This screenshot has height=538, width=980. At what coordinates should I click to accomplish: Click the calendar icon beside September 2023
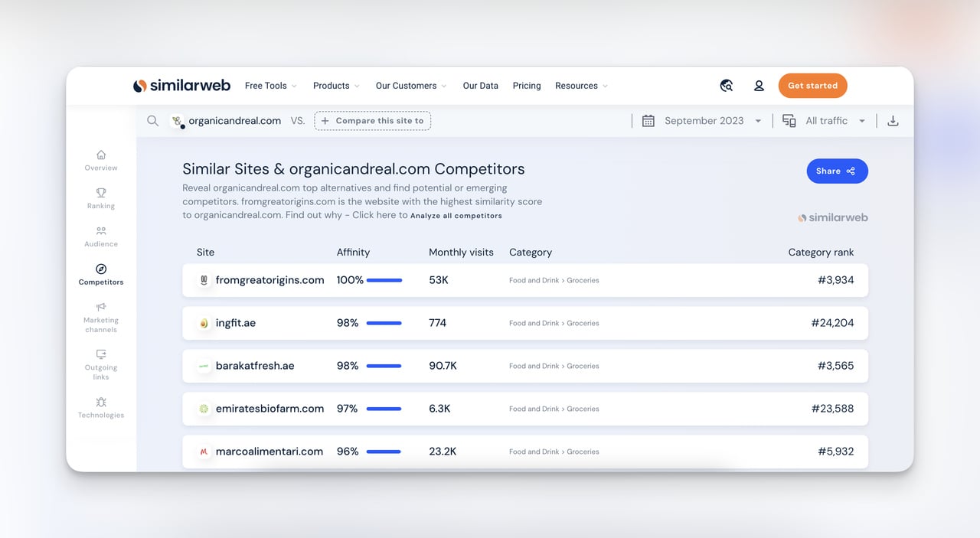point(648,121)
